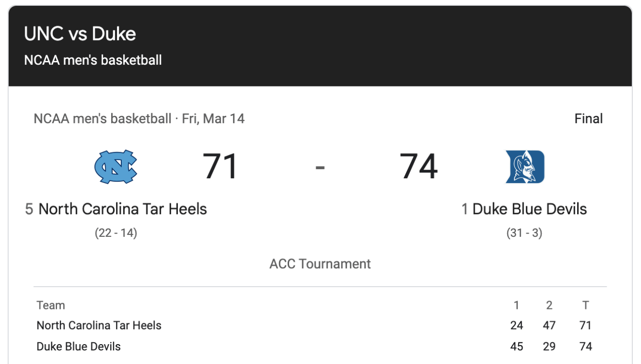Click the Final game status label

(588, 118)
